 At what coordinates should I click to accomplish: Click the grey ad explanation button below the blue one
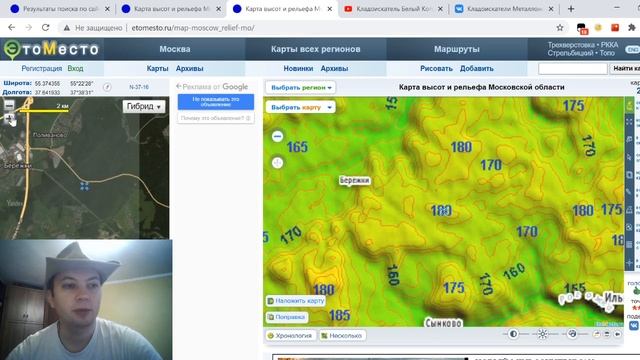[x=216, y=118]
